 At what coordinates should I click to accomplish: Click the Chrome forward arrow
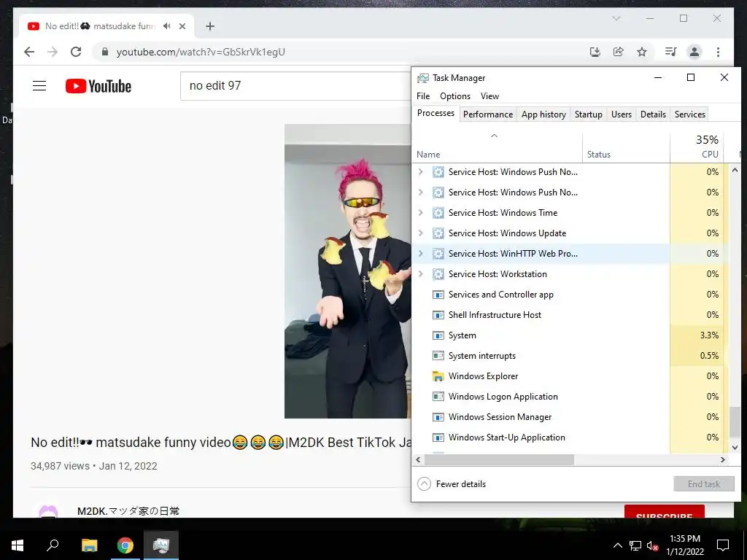[x=53, y=52]
